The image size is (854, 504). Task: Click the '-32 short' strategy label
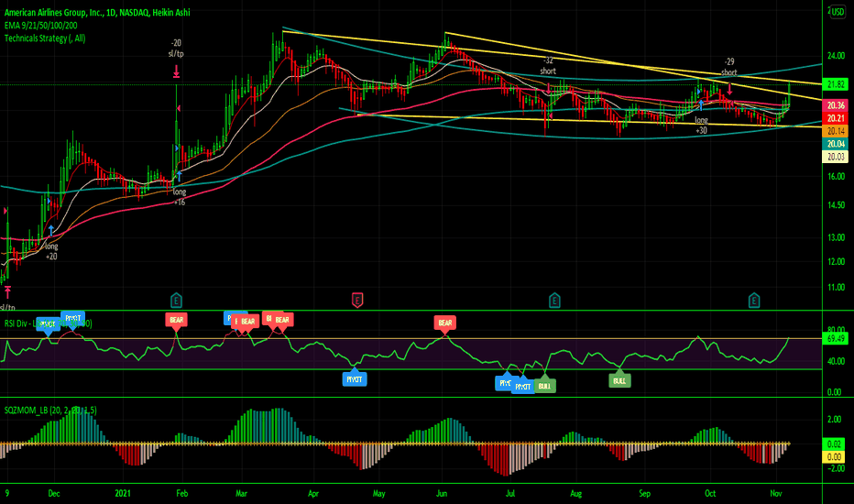tap(549, 66)
